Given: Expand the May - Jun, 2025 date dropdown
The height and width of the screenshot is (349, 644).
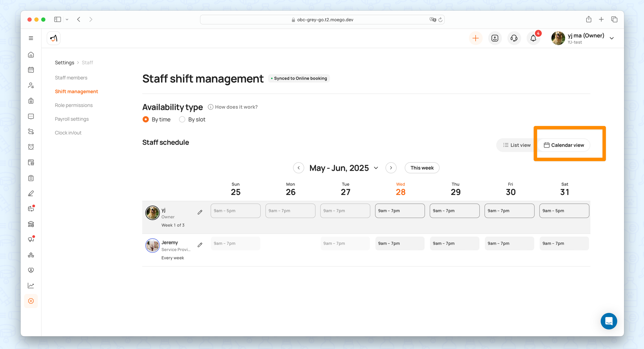Looking at the screenshot, I should tap(376, 168).
